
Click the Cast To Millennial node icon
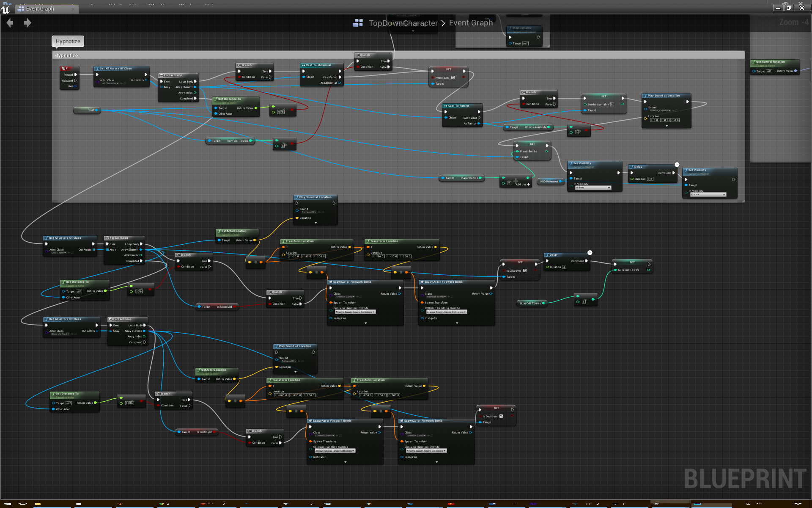tap(303, 65)
